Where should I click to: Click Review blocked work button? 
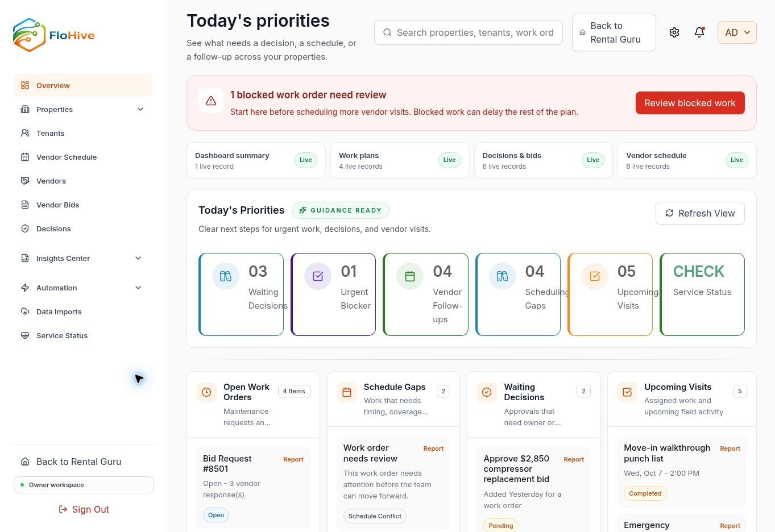coord(690,103)
